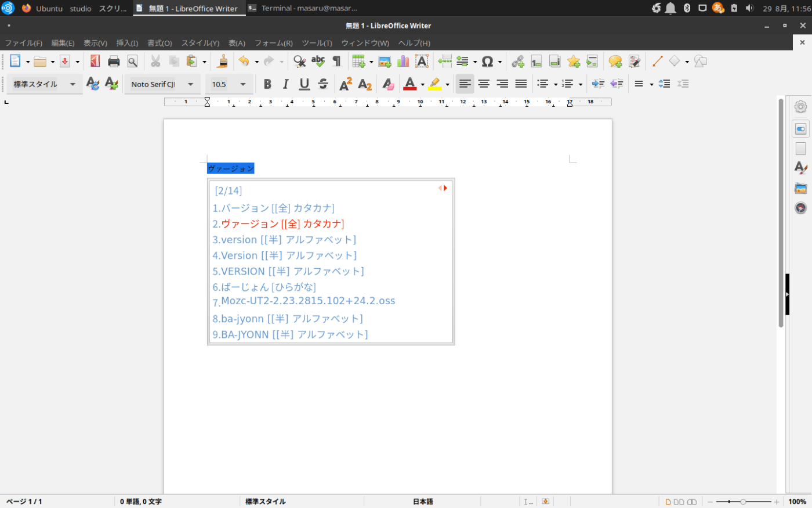Screen dimensions: 812x508
Task: Open the ファイル(F) menu
Action: [24, 43]
